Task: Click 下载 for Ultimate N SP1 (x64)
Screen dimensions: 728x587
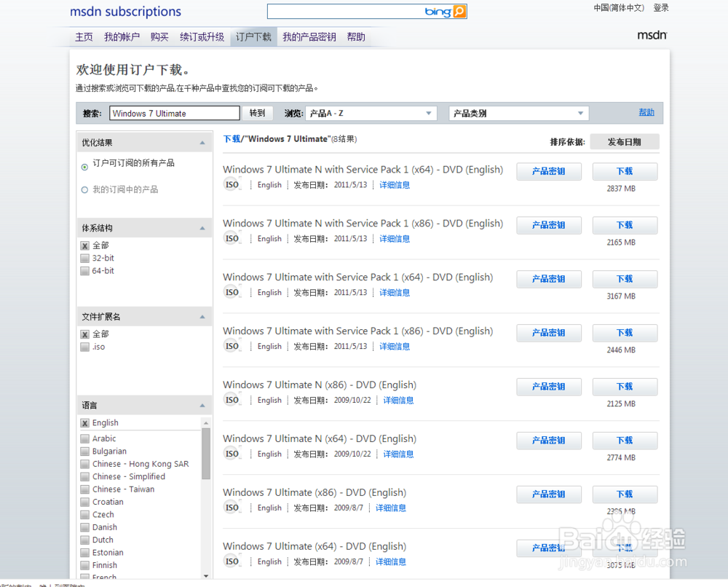Action: click(x=625, y=171)
